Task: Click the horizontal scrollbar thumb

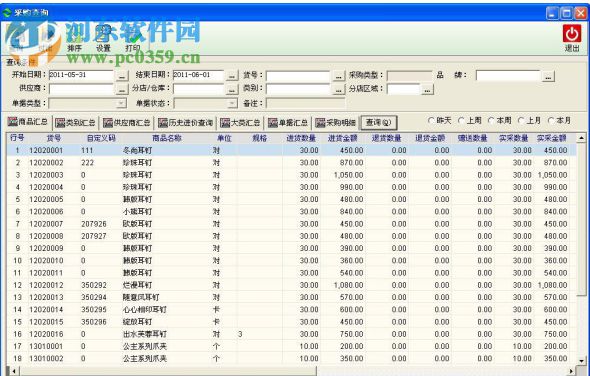Action: pyautogui.click(x=168, y=371)
